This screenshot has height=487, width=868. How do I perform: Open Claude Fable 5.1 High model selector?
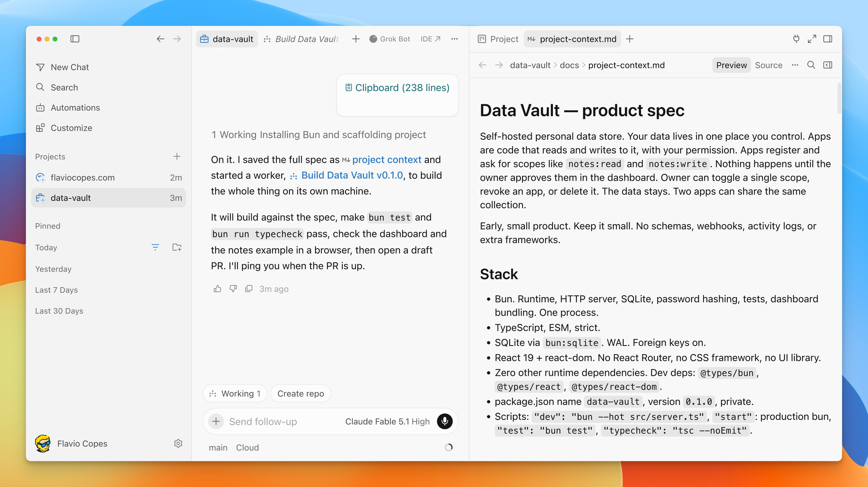click(x=387, y=421)
